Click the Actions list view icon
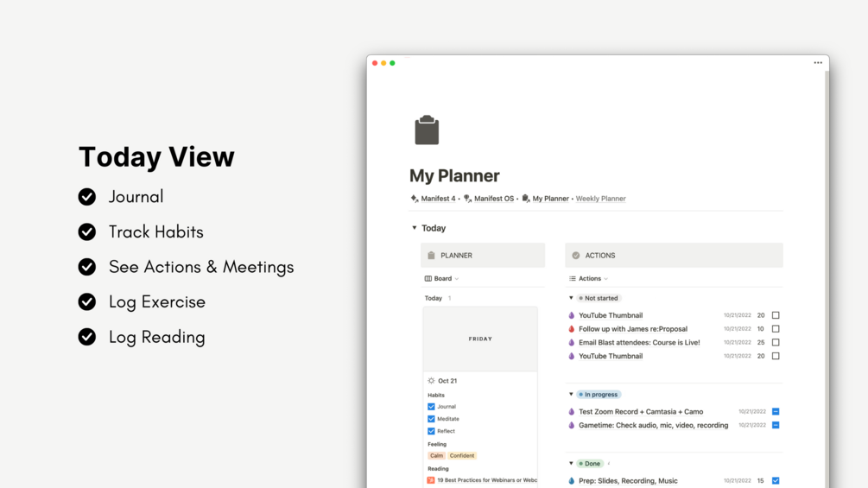868x488 pixels. click(x=573, y=279)
